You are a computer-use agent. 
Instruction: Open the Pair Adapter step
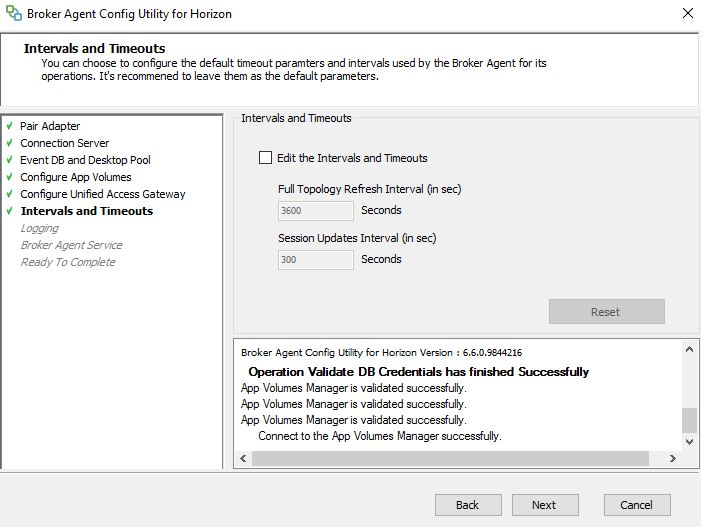50,126
